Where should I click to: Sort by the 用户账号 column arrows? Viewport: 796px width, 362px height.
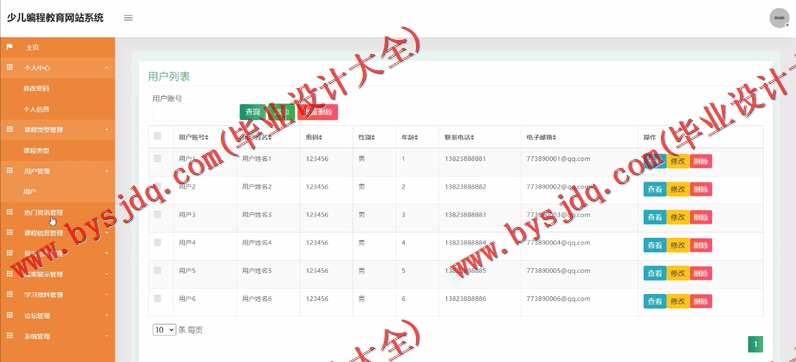207,138
